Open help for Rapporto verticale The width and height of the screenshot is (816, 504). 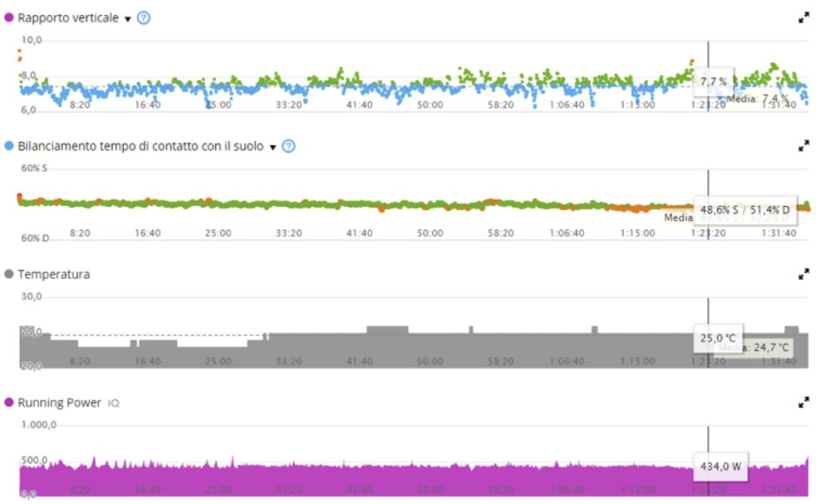[143, 18]
